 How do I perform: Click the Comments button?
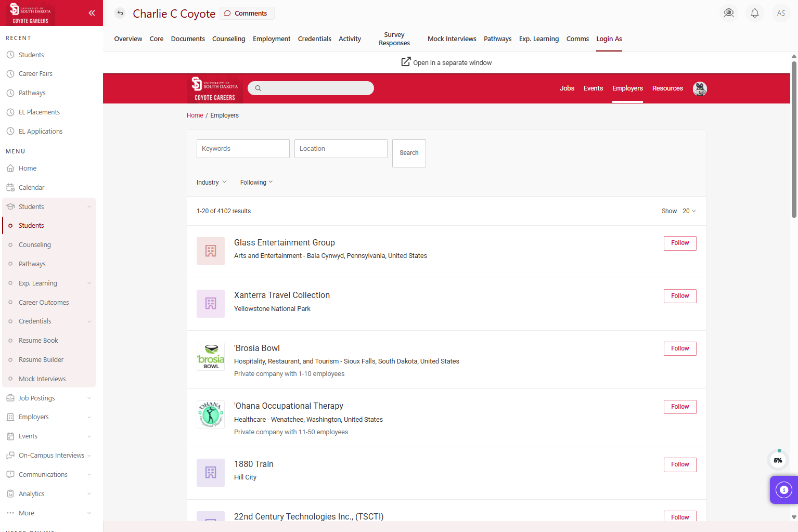[247, 14]
